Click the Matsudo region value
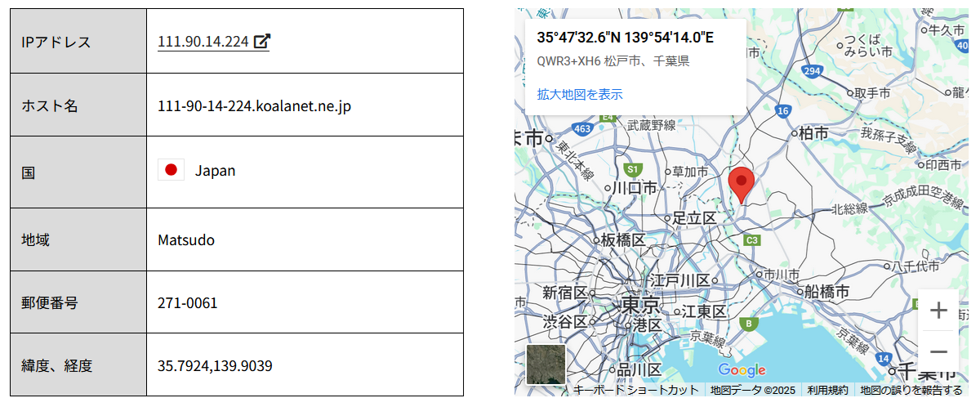The height and width of the screenshot is (407, 980). pyautogui.click(x=186, y=240)
